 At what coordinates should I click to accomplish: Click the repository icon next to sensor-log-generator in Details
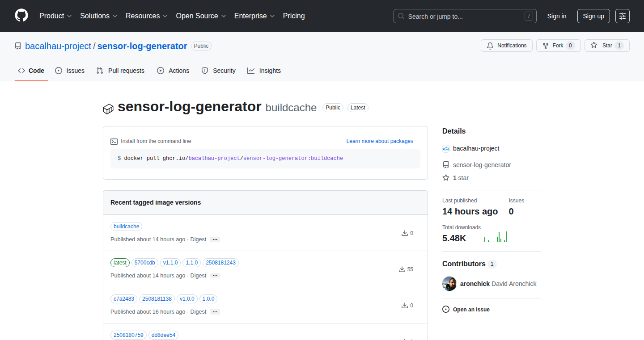coord(446,165)
